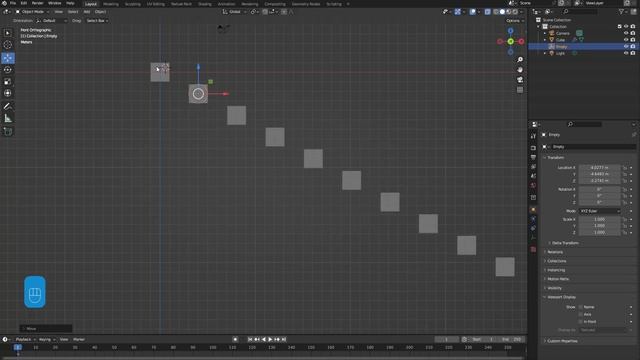Enable the Show Name checkbox

[581, 307]
